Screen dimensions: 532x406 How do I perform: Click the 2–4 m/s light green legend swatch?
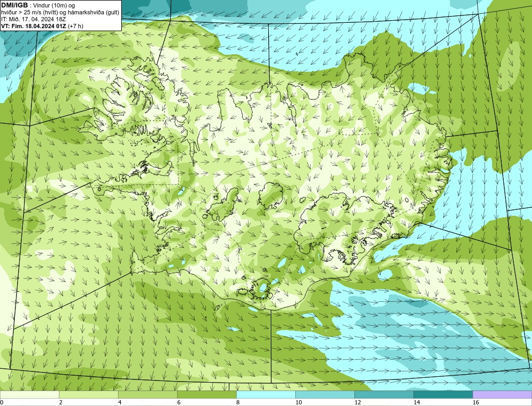[x=88, y=394]
